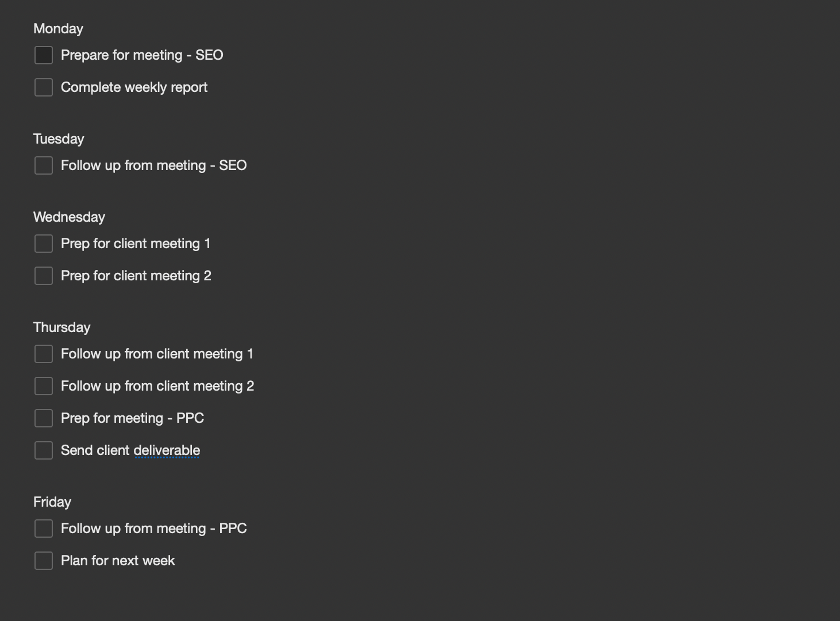Click the 'Plan for next week' task text
This screenshot has height=621, width=840.
pos(118,561)
